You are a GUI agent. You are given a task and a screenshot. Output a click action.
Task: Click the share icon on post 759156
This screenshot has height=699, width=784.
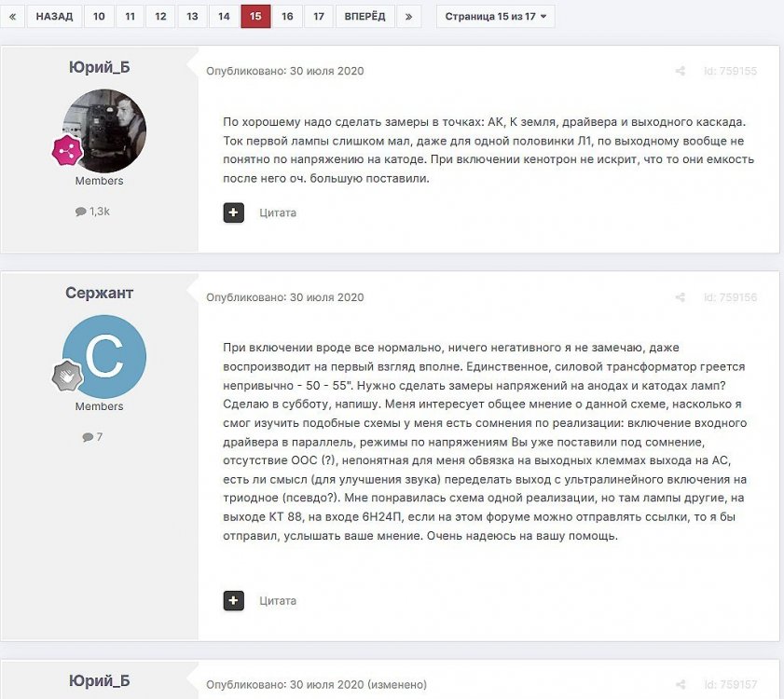tap(680, 297)
